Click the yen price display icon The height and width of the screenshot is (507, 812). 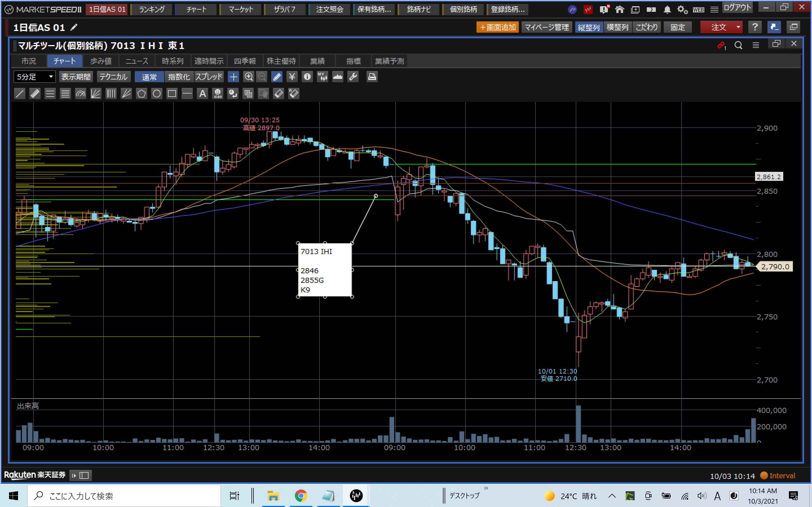coord(292,77)
